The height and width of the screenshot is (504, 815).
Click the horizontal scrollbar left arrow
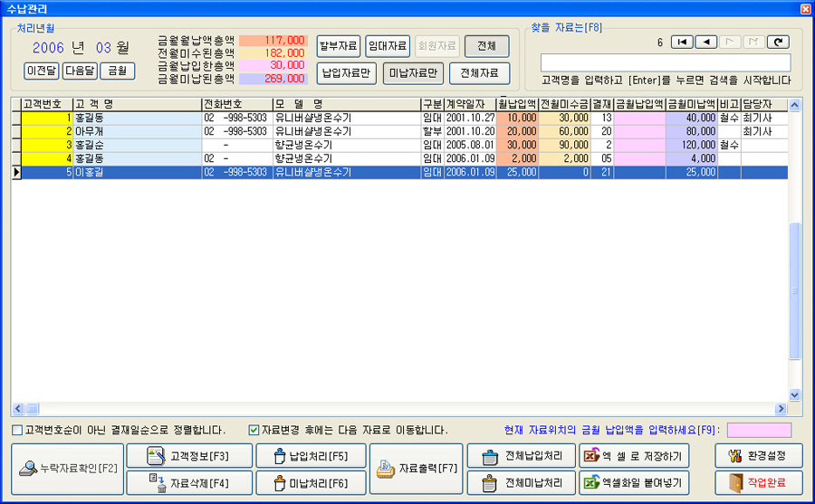pyautogui.click(x=18, y=409)
